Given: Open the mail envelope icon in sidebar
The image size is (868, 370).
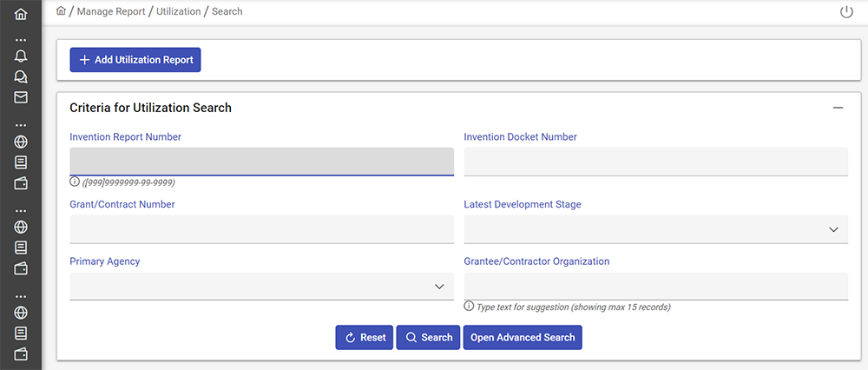Looking at the screenshot, I should coord(21,97).
